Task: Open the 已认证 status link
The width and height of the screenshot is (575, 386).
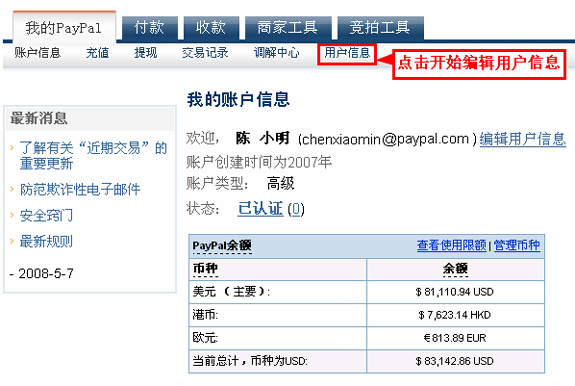Action: (x=260, y=209)
